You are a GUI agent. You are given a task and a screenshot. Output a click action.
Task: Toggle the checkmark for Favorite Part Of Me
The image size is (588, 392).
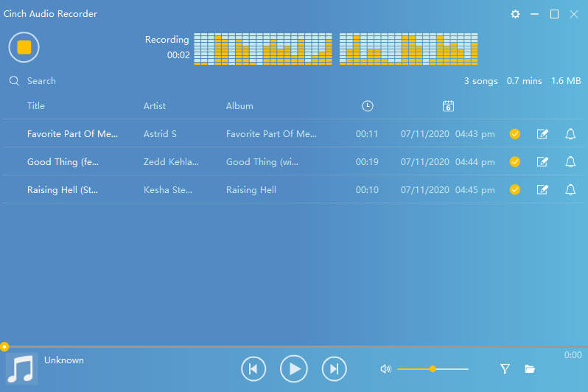point(515,134)
